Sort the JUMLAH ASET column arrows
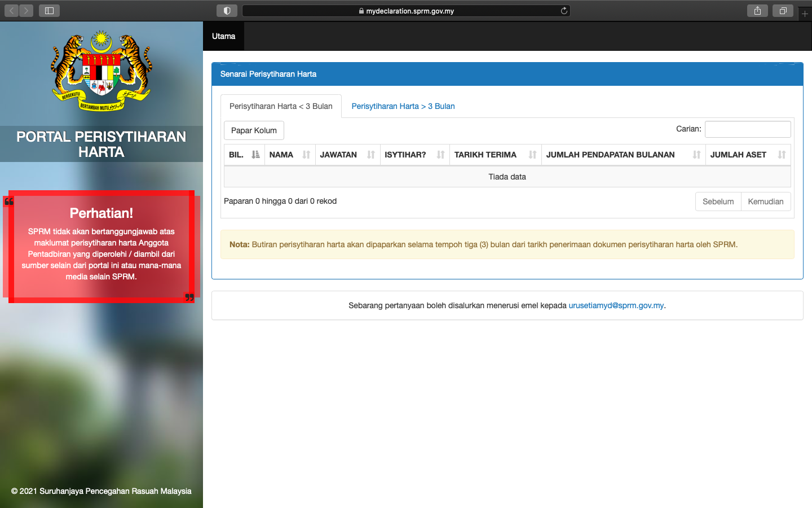This screenshot has height=508, width=812. pyautogui.click(x=782, y=155)
